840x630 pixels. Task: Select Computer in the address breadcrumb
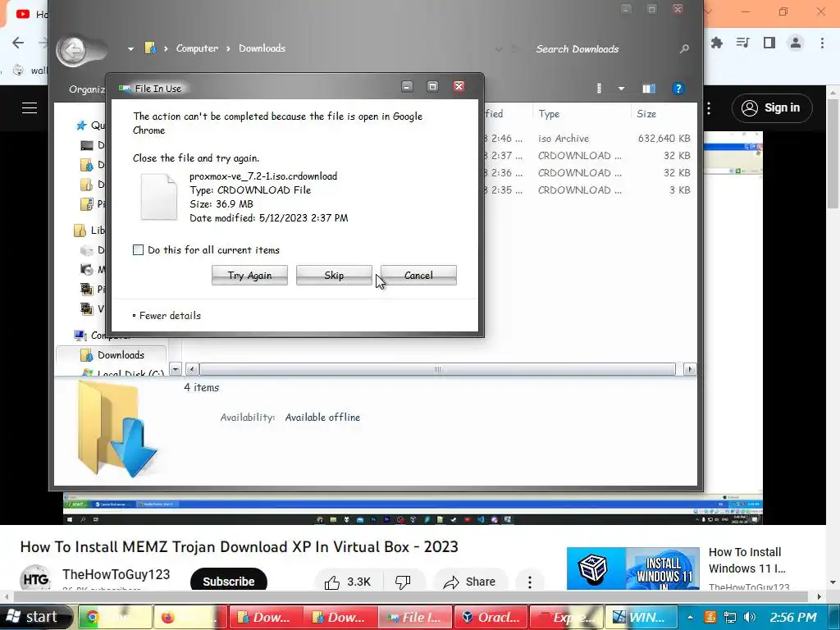pyautogui.click(x=197, y=48)
